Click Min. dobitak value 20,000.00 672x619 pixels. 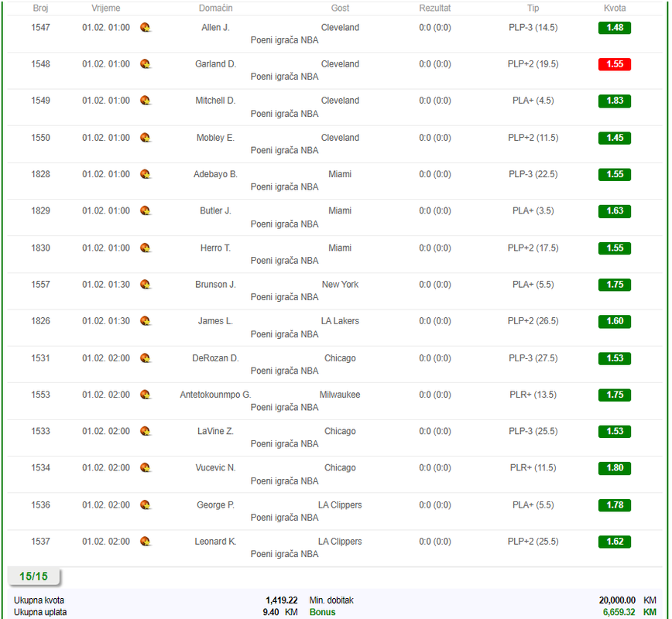[617, 600]
